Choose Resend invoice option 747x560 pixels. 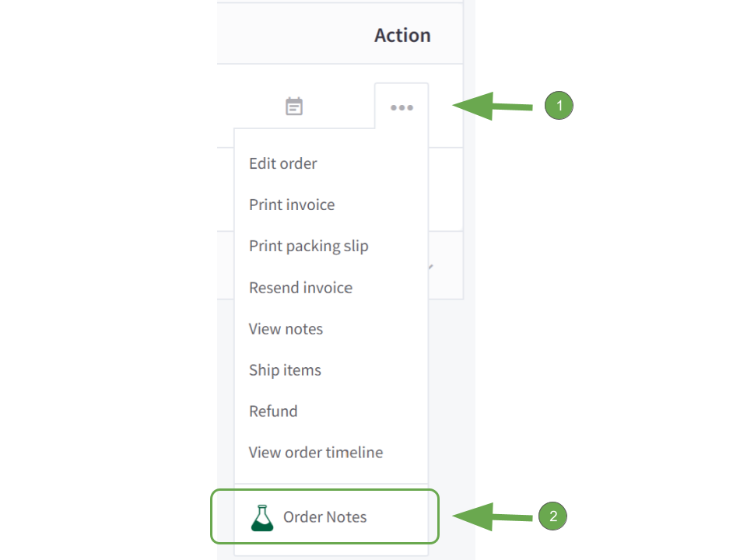coord(300,288)
